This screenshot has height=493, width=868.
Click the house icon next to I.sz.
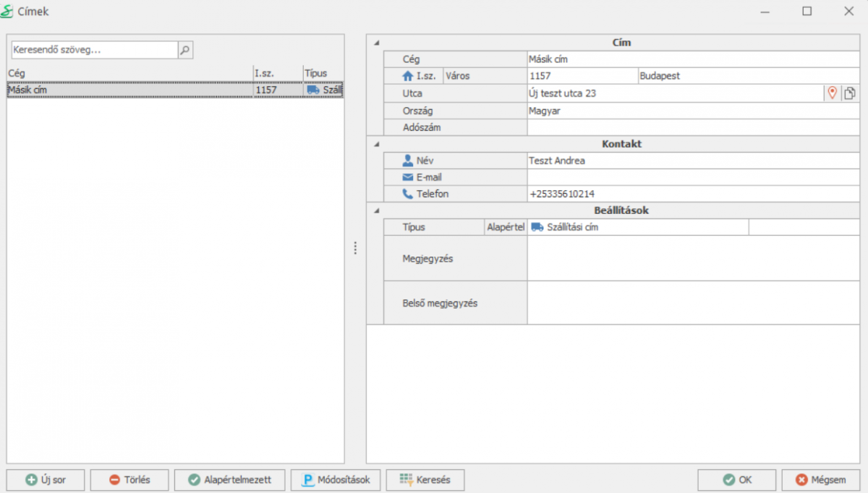pos(408,76)
